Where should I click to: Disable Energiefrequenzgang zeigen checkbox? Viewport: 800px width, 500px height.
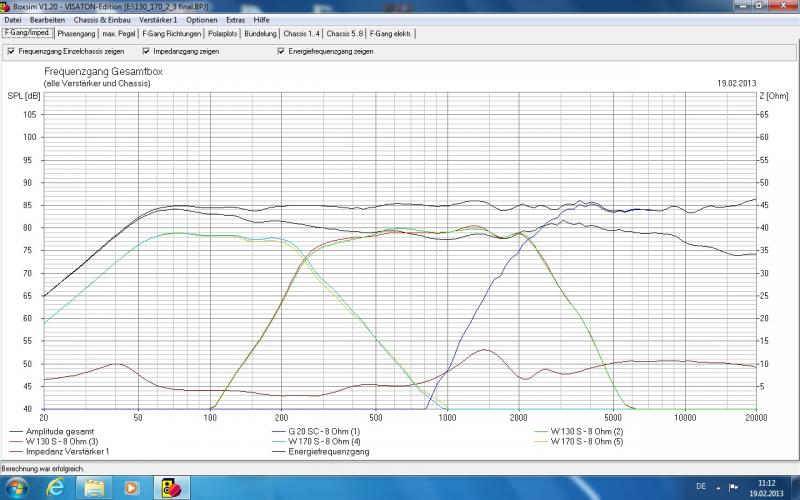point(281,51)
